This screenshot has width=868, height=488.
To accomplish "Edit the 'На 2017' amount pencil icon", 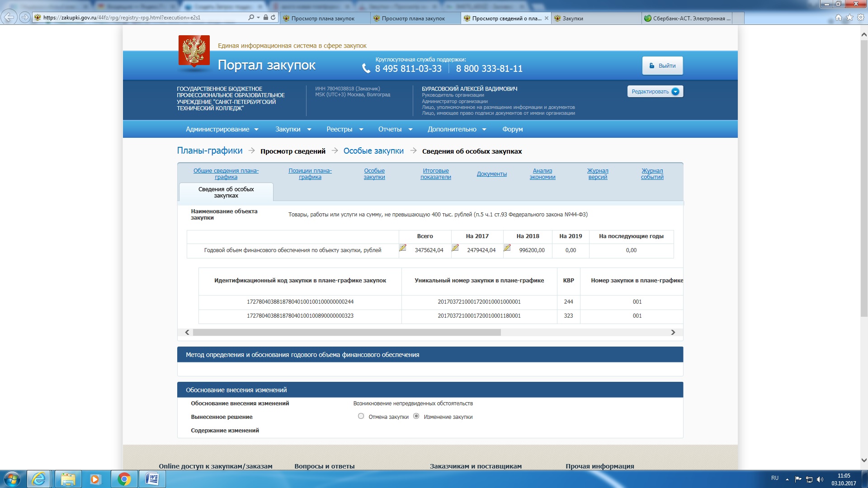I will click(455, 248).
